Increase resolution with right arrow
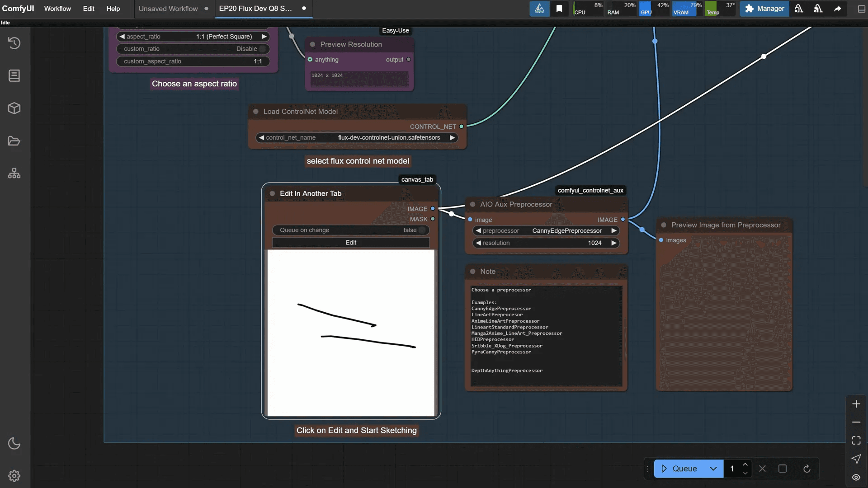Image resolution: width=868 pixels, height=488 pixels. [614, 243]
